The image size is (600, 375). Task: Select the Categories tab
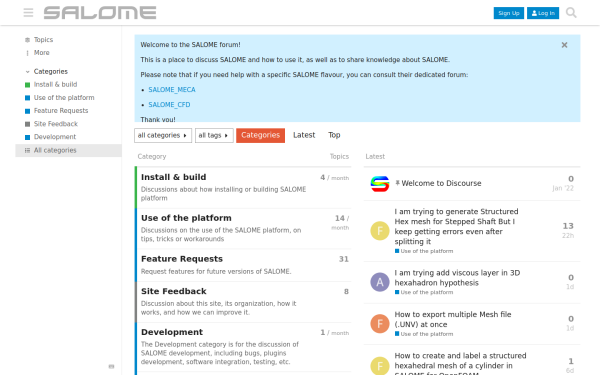[260, 135]
